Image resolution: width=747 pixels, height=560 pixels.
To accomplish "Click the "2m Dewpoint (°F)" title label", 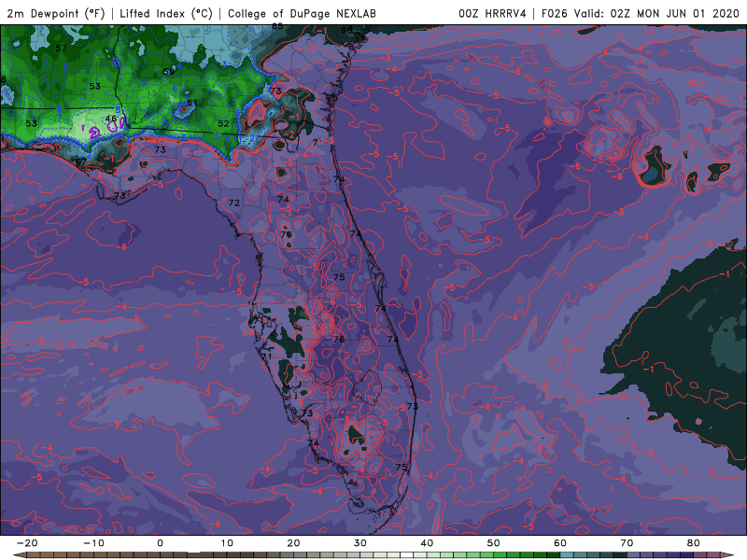I will coord(56,13).
